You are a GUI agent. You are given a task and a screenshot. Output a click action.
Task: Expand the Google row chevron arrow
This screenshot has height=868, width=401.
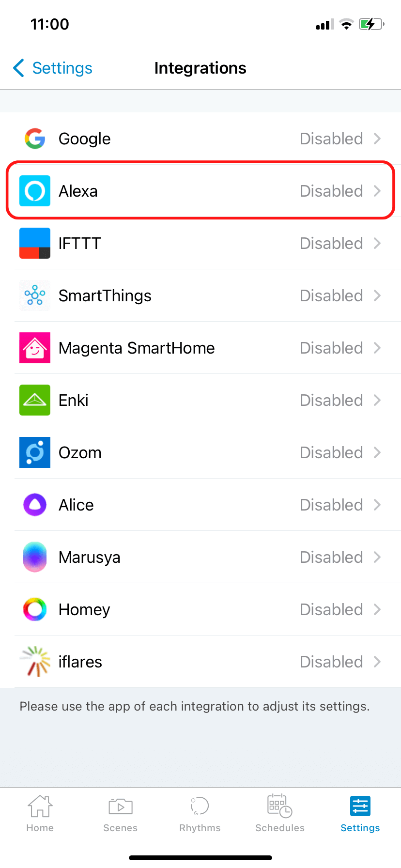(377, 139)
